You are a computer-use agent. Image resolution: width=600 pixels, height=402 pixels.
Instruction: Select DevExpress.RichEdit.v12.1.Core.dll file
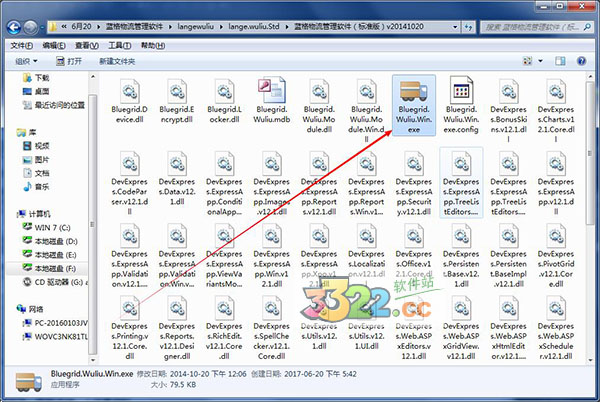point(224,328)
